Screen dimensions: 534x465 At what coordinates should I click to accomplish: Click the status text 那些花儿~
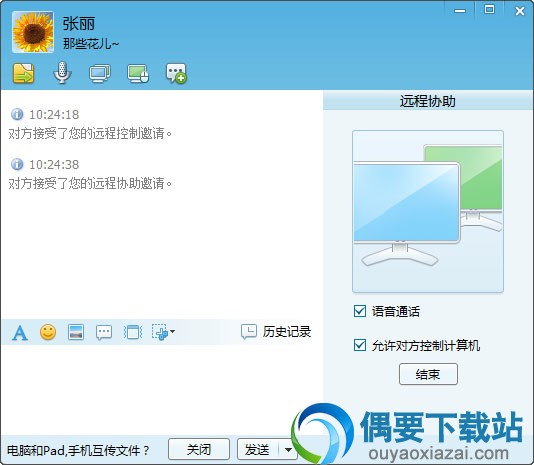[91, 44]
